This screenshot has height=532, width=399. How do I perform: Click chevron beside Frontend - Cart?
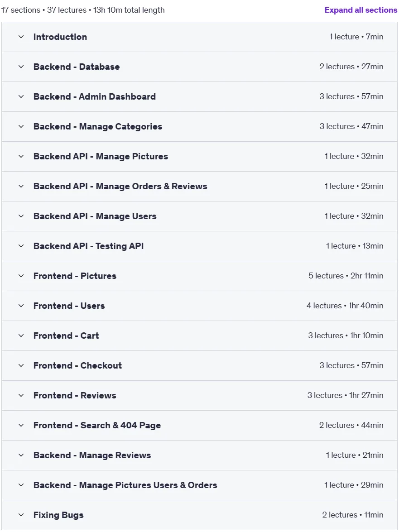click(21, 335)
